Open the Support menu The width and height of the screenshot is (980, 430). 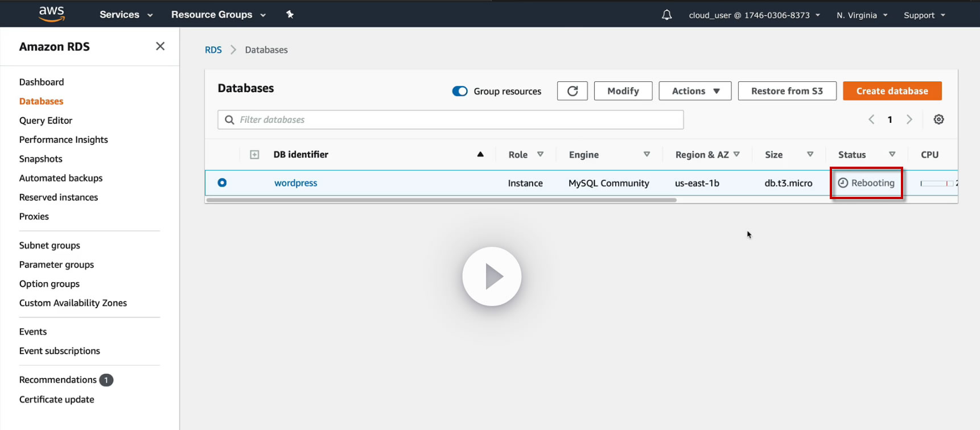pyautogui.click(x=924, y=15)
